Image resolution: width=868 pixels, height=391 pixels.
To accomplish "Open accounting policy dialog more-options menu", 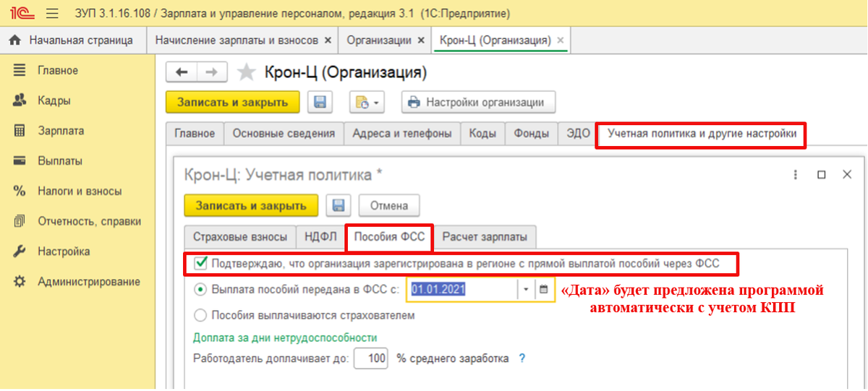I will (x=796, y=175).
